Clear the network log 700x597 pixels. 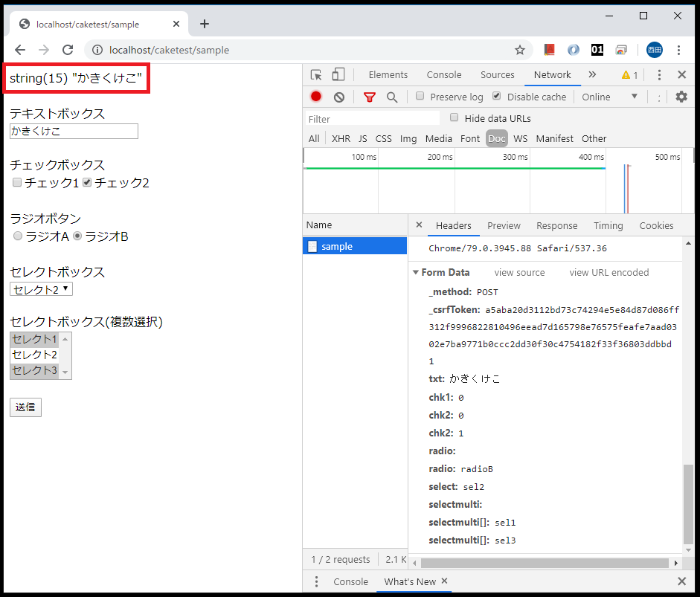tap(339, 97)
